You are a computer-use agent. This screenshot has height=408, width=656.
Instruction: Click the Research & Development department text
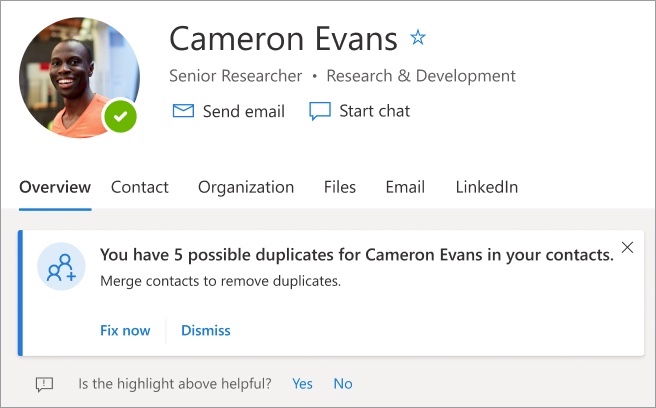click(421, 76)
